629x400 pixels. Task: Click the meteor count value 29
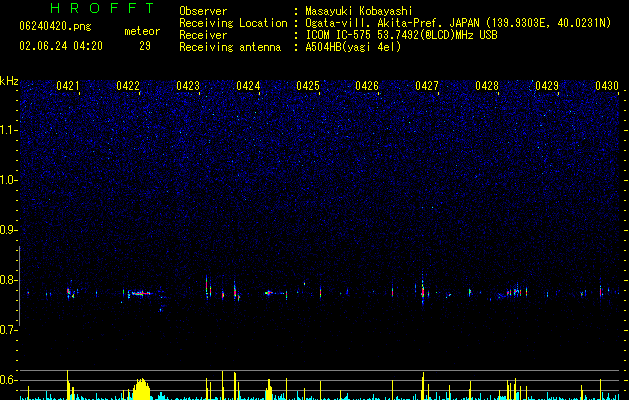pos(145,46)
